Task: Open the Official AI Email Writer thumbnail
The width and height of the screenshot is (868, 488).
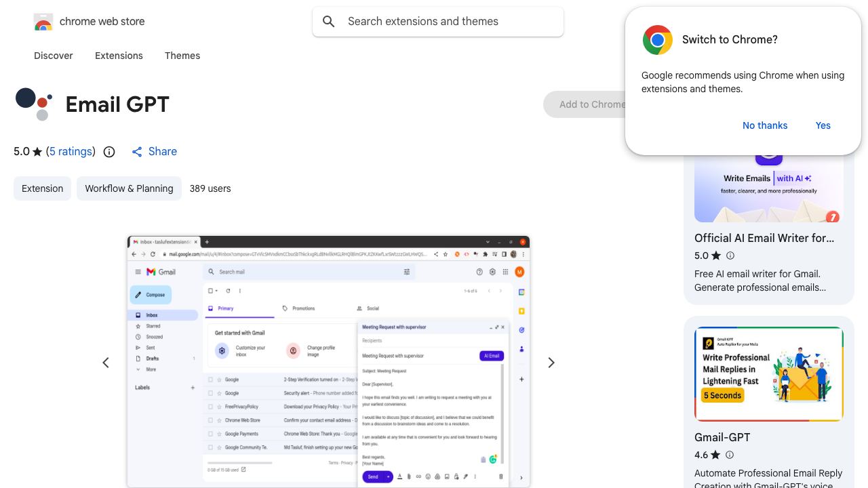Action: pos(769,188)
